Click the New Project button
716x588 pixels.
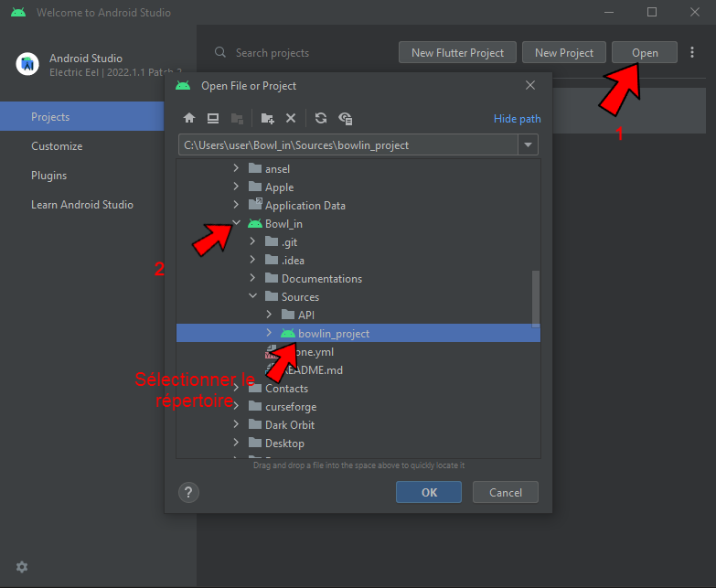564,52
